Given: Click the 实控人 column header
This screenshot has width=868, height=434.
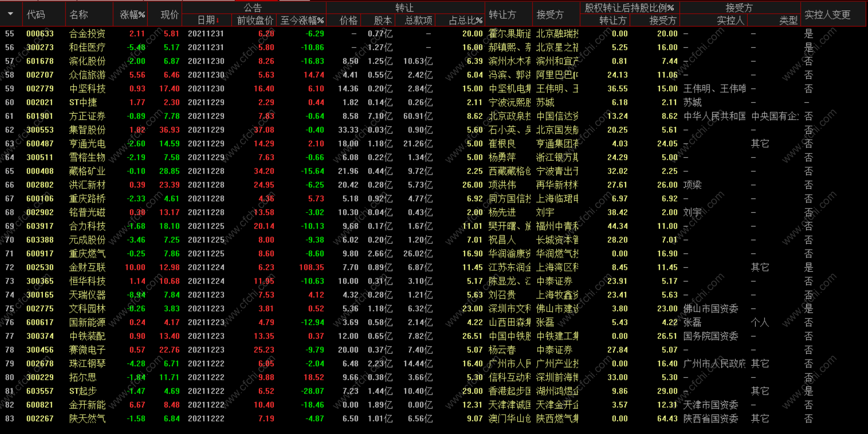Looking at the screenshot, I should (731, 20).
